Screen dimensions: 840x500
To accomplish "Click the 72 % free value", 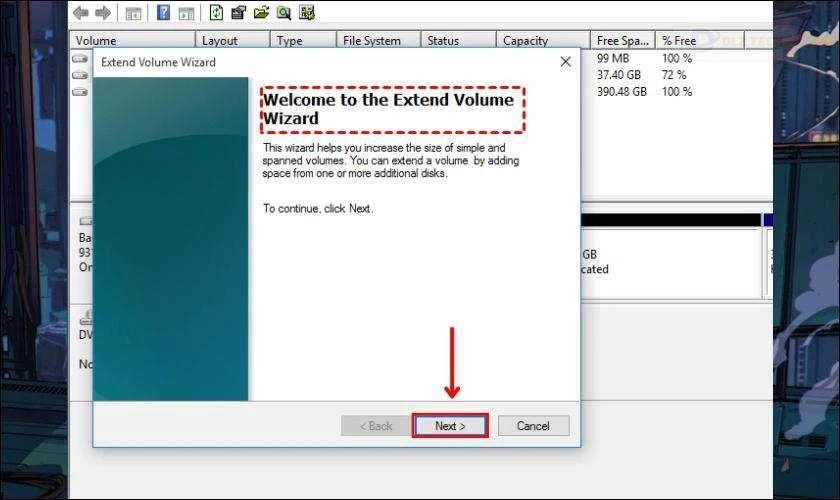I will 673,74.
